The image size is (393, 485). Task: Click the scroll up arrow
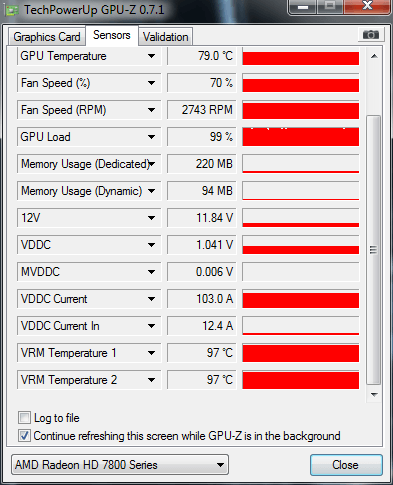[374, 56]
